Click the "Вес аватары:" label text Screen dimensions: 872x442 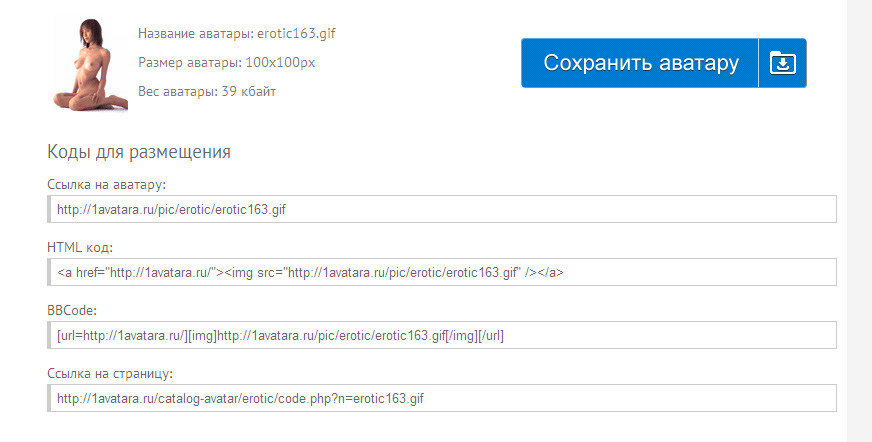175,92
